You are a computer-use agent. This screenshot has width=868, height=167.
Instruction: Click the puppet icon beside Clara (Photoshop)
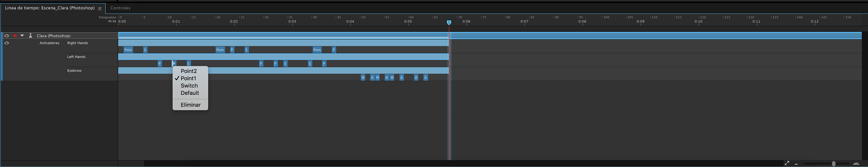(x=30, y=35)
